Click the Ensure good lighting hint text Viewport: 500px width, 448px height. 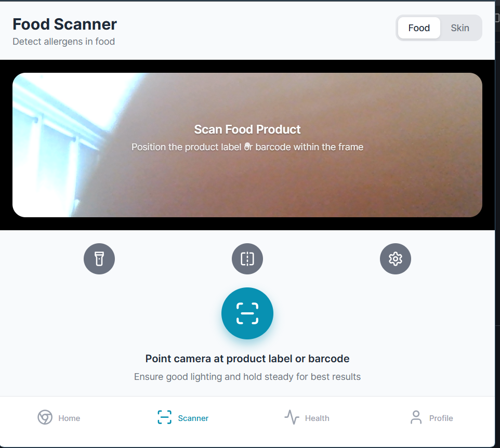click(247, 377)
